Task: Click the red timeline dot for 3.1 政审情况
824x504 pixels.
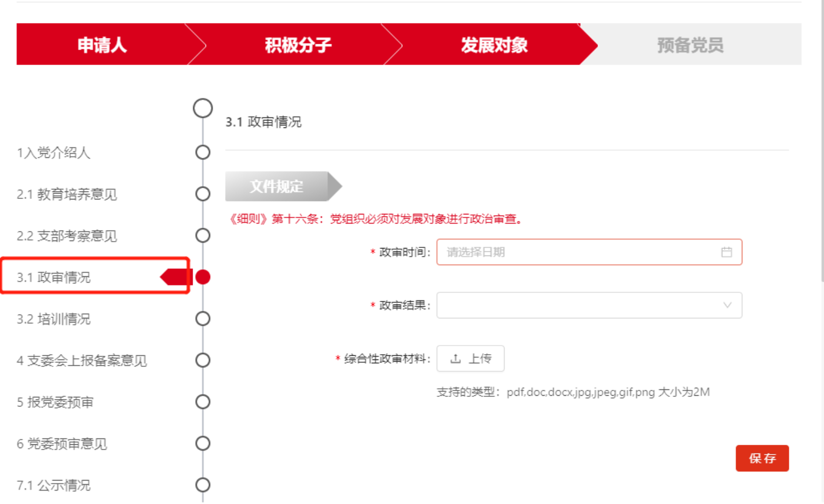Action: 203,277
